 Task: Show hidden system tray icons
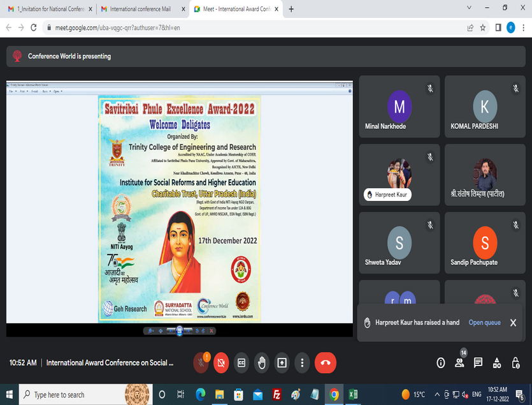437,394
